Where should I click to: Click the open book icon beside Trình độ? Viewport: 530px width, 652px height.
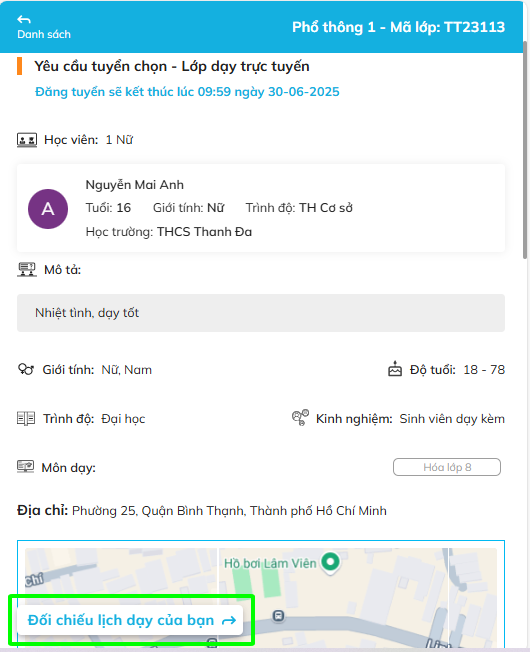(x=26, y=418)
